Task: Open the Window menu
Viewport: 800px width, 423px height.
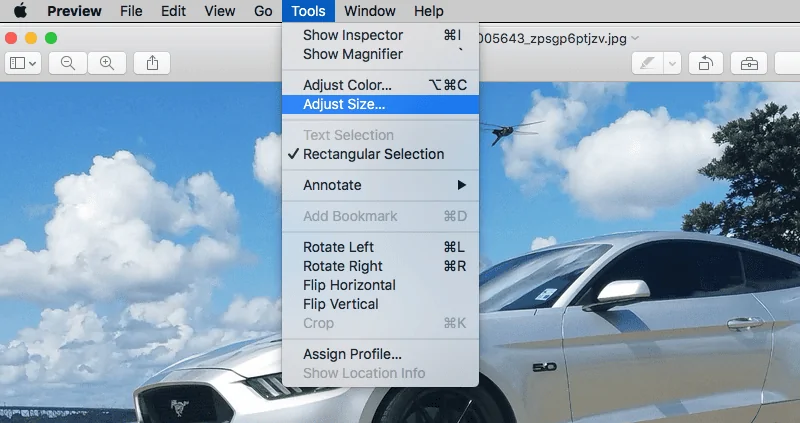Action: point(370,11)
